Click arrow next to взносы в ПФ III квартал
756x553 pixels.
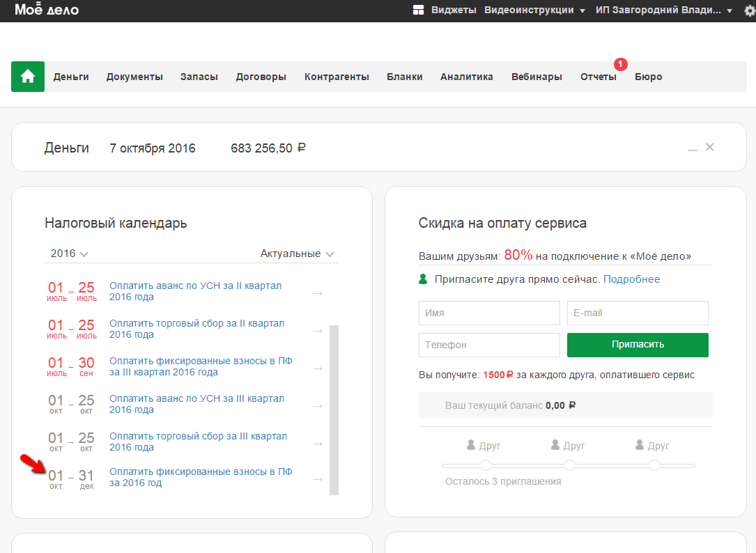tap(318, 368)
